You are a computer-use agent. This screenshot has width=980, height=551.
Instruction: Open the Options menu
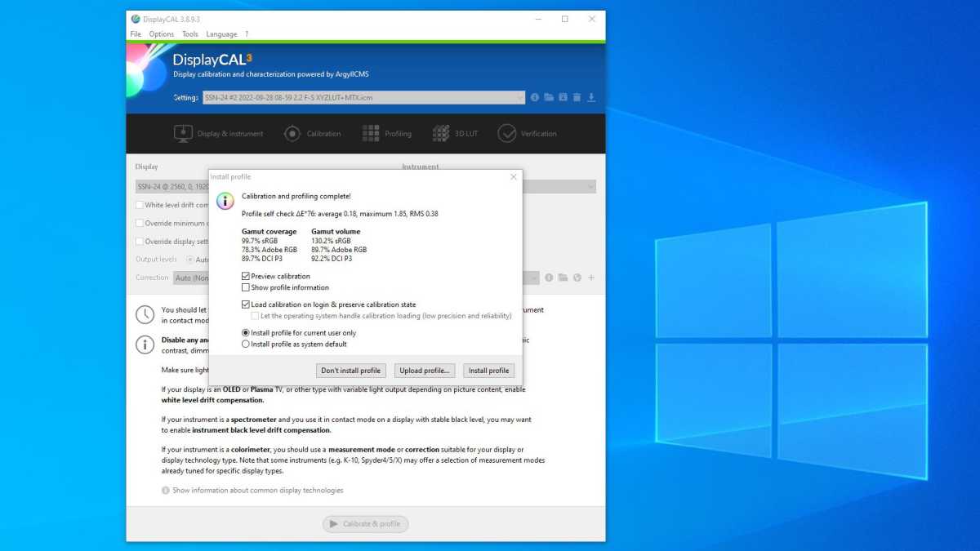pos(162,34)
